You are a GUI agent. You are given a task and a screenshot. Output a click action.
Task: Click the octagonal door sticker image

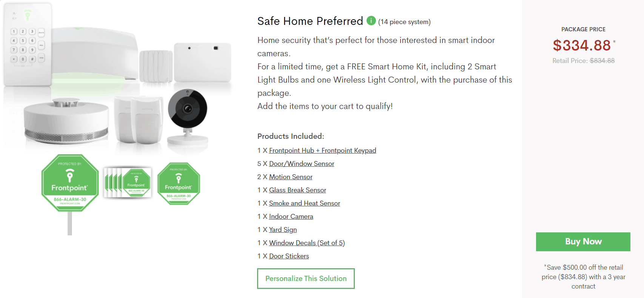[179, 184]
